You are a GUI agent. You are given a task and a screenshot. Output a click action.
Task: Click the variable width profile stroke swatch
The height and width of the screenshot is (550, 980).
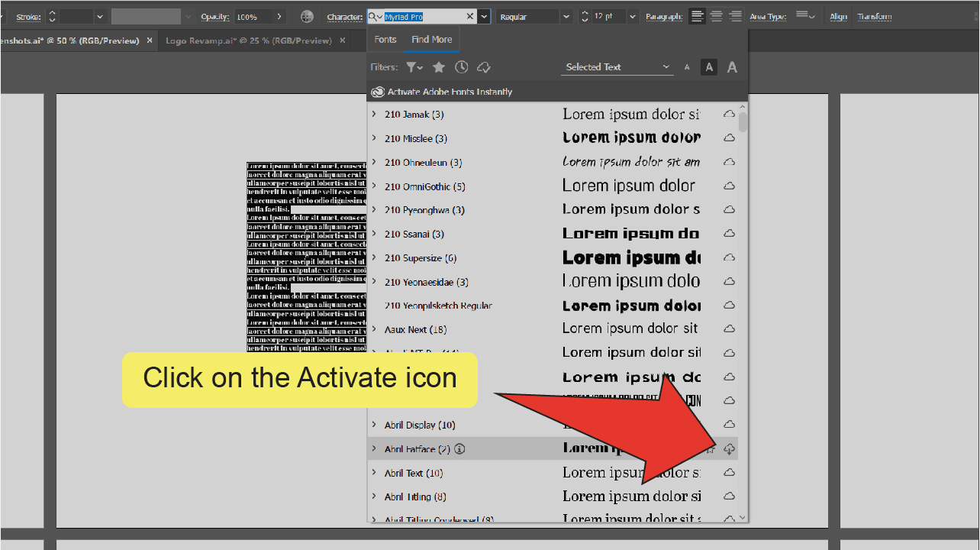tap(145, 16)
